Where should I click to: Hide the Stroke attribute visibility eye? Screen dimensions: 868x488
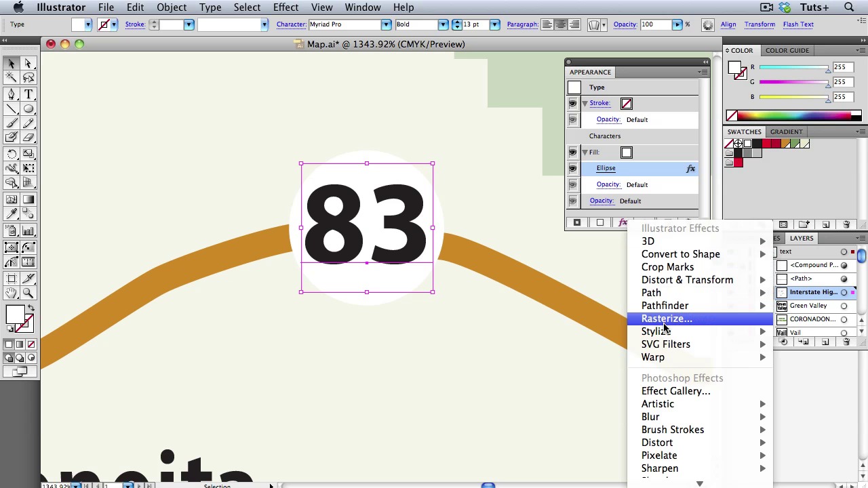(573, 104)
